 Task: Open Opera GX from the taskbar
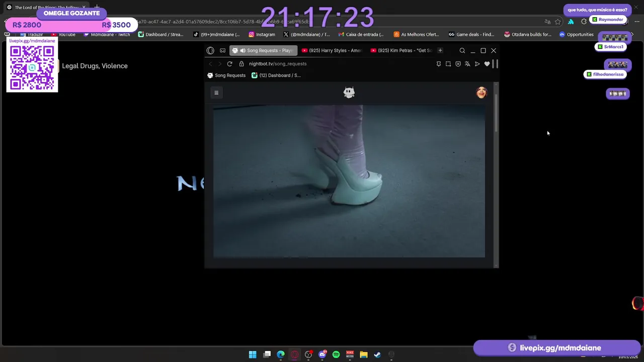click(x=295, y=354)
